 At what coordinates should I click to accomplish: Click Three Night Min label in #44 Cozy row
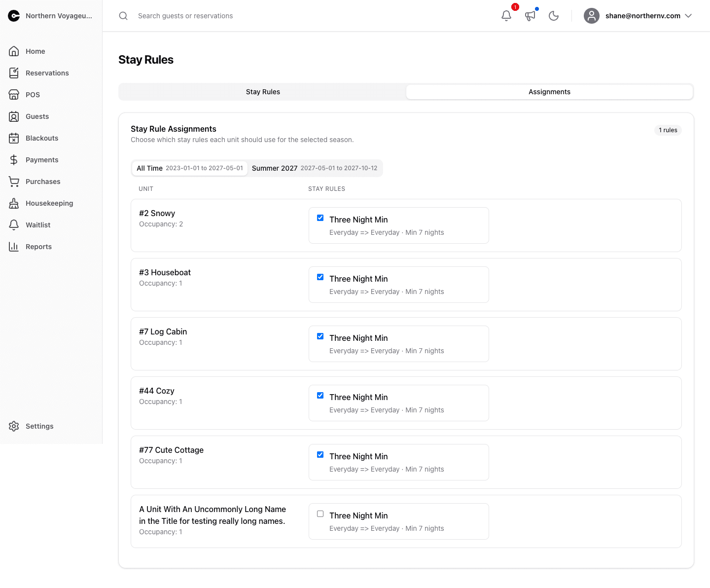(x=358, y=397)
